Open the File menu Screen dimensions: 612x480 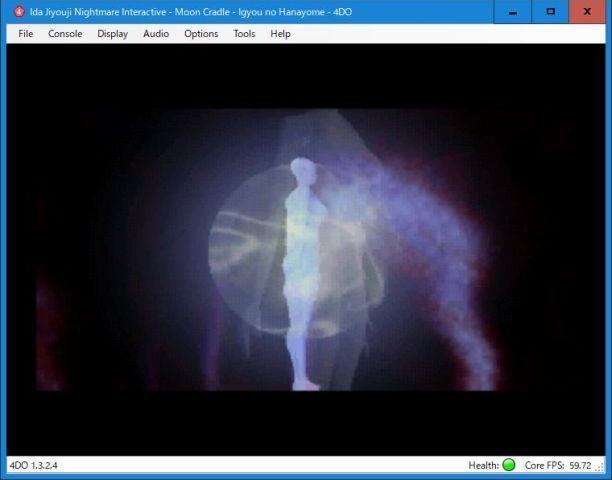tap(26, 34)
